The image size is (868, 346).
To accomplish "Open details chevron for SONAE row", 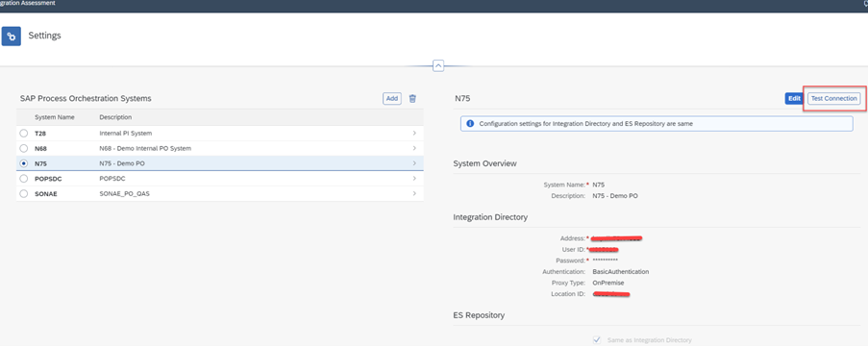I will tap(414, 194).
